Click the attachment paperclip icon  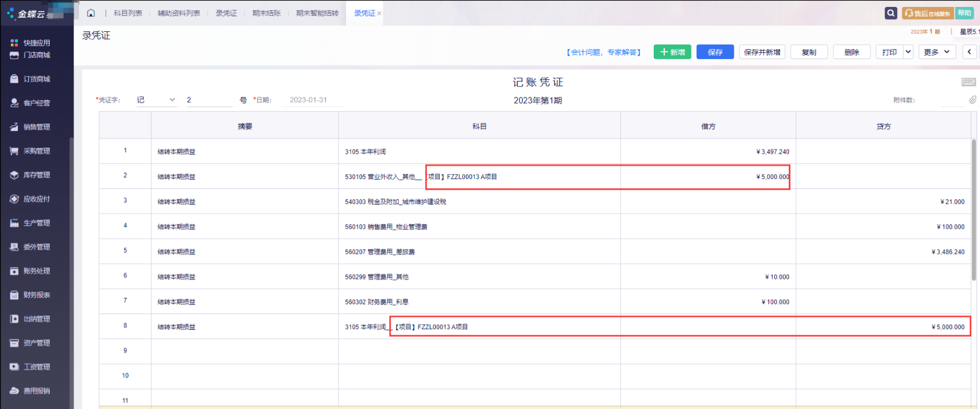972,100
